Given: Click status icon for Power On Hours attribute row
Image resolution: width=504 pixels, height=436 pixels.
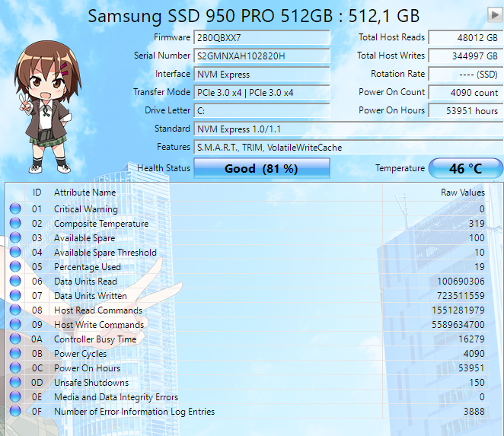Looking at the screenshot, I should pos(15,368).
